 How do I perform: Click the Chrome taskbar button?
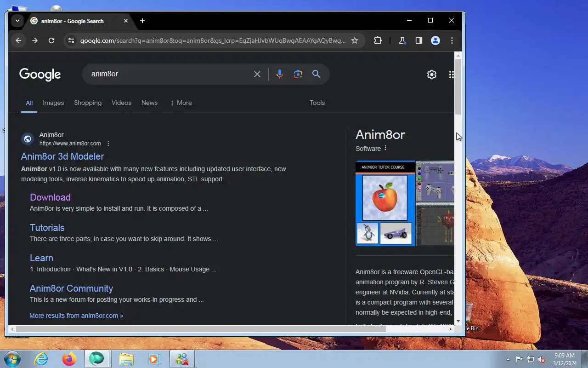click(97, 359)
